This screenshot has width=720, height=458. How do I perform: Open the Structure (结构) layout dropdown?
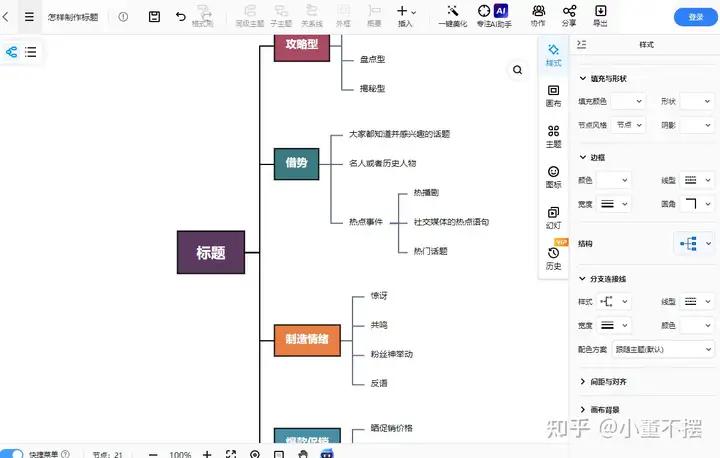tap(694, 243)
